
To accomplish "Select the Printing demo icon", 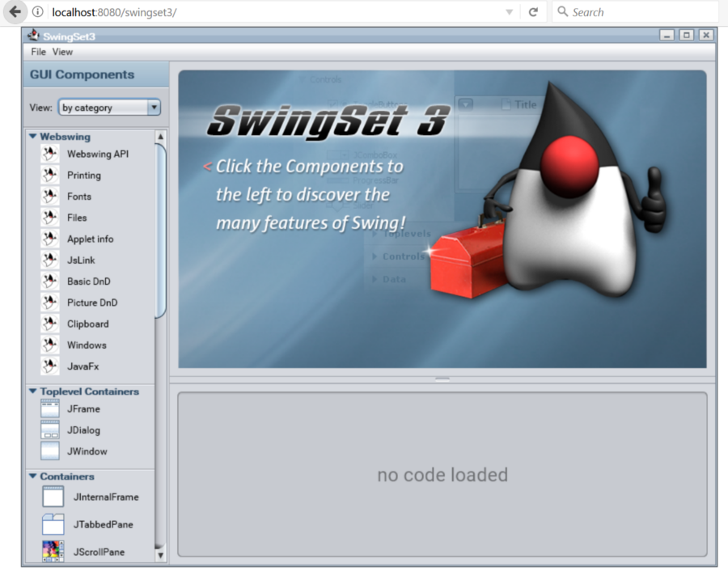I will point(50,175).
